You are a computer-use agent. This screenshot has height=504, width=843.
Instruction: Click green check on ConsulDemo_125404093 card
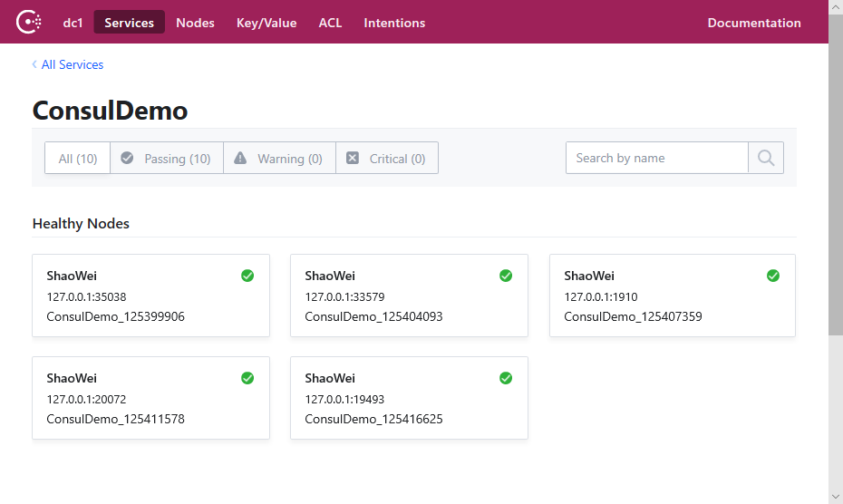click(506, 276)
